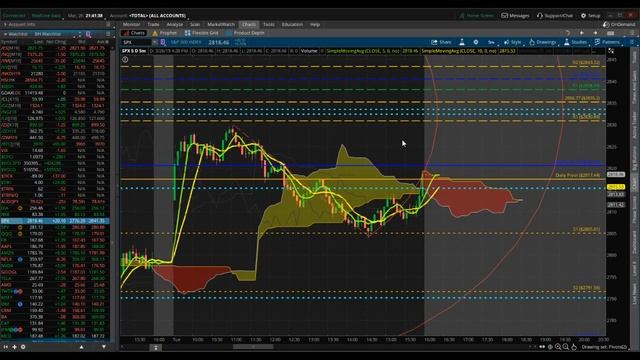Click the volume subgraph toggle below chart

(x=156, y=347)
